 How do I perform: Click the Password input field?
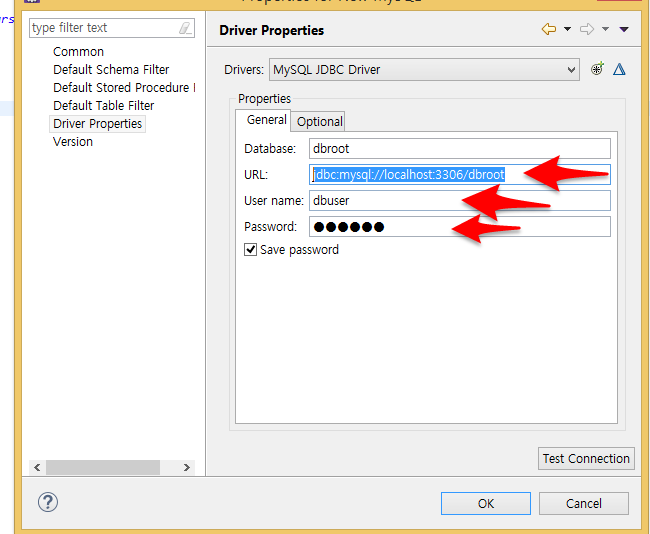tap(460, 227)
